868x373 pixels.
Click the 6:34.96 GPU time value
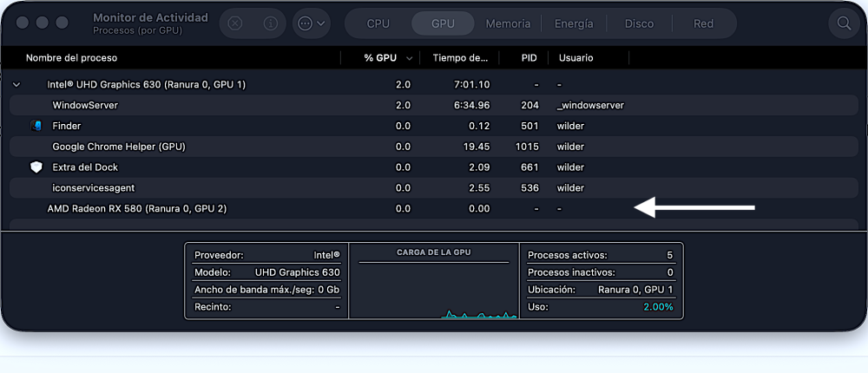(x=470, y=105)
